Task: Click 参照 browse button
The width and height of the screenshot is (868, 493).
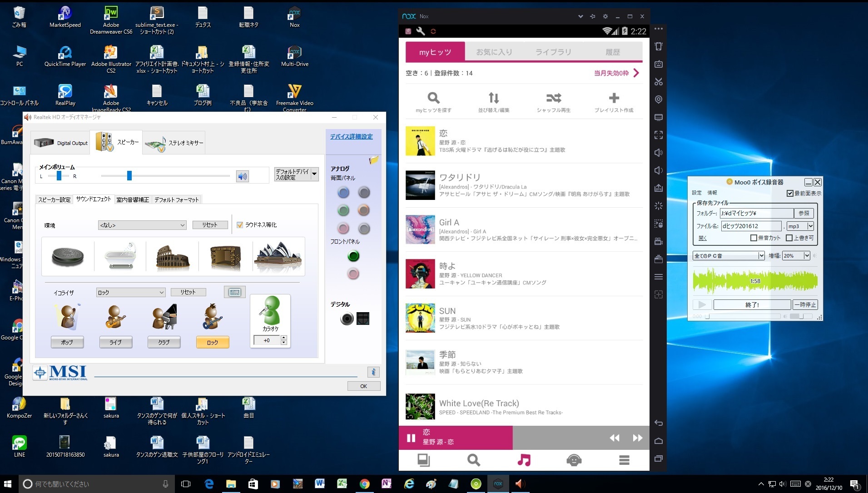Action: click(804, 213)
